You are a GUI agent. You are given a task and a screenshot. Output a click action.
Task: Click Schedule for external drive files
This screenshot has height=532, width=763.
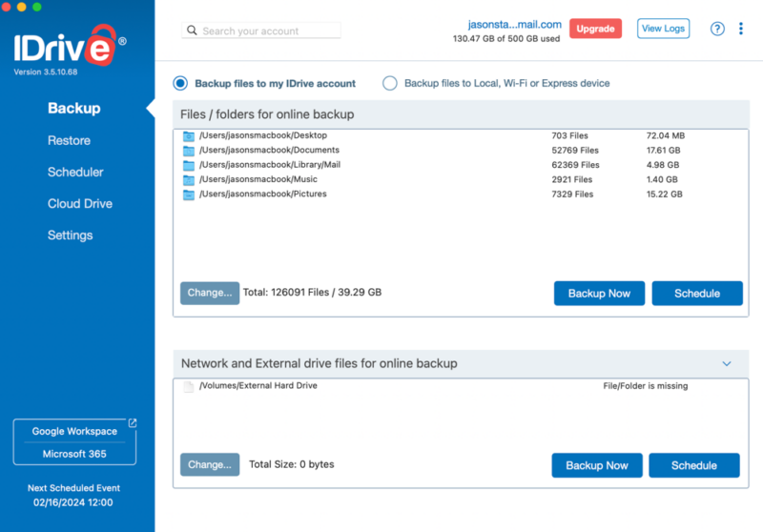click(694, 465)
